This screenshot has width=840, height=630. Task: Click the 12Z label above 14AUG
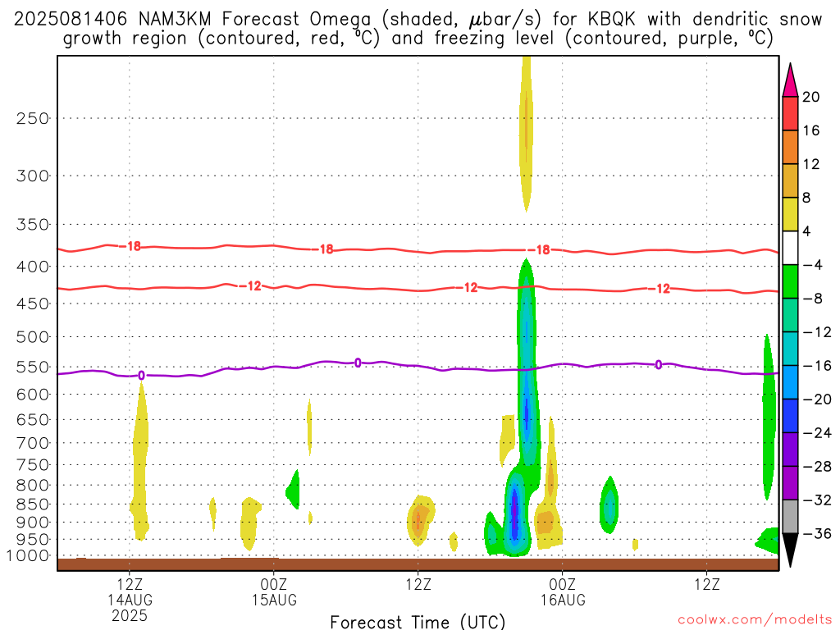coord(129,584)
